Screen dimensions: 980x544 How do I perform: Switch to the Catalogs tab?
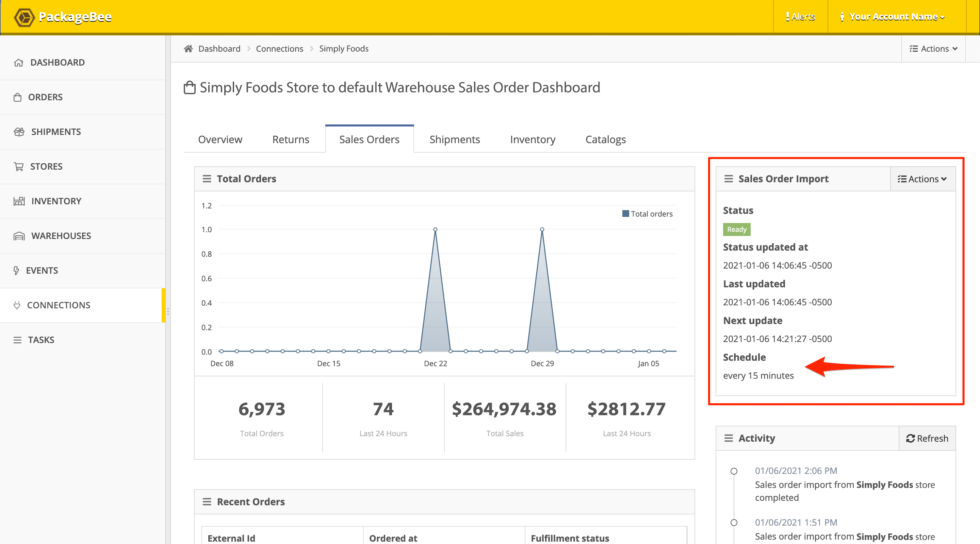click(606, 139)
